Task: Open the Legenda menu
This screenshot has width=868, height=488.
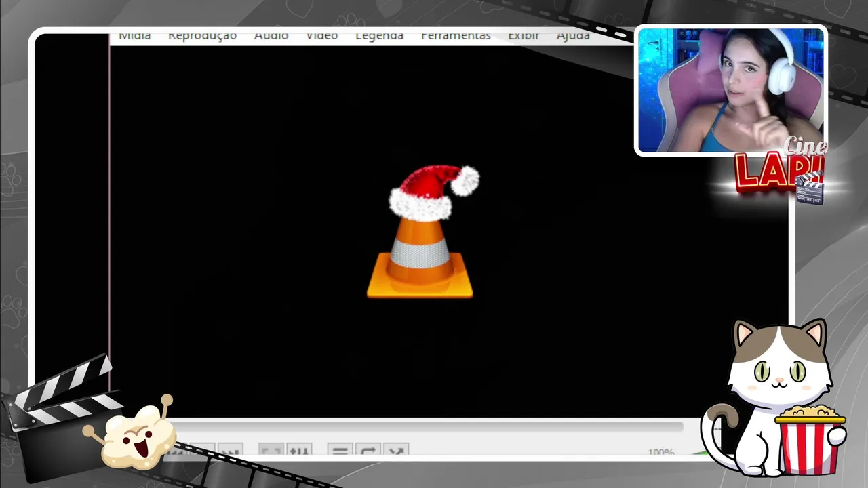Action: [x=379, y=36]
